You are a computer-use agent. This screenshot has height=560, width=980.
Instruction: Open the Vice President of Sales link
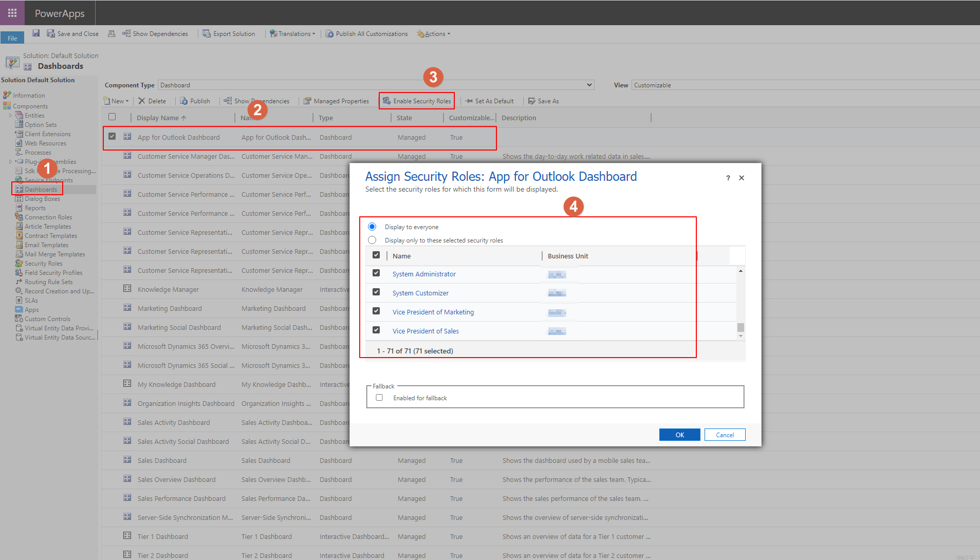click(426, 331)
